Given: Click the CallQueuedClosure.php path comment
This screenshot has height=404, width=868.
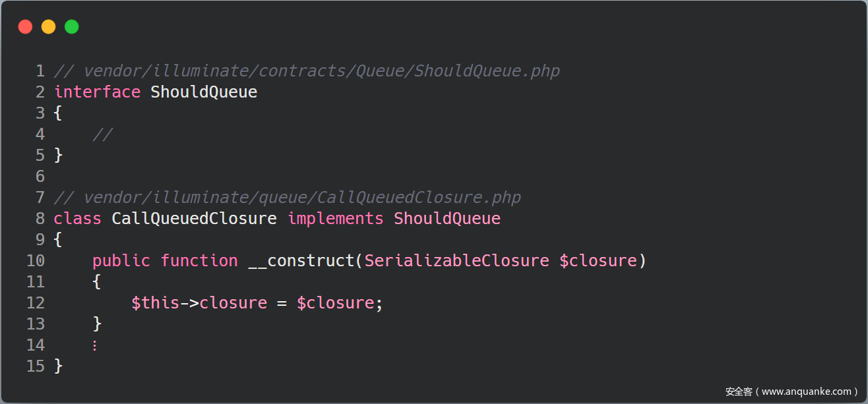Looking at the screenshot, I should 288,198.
